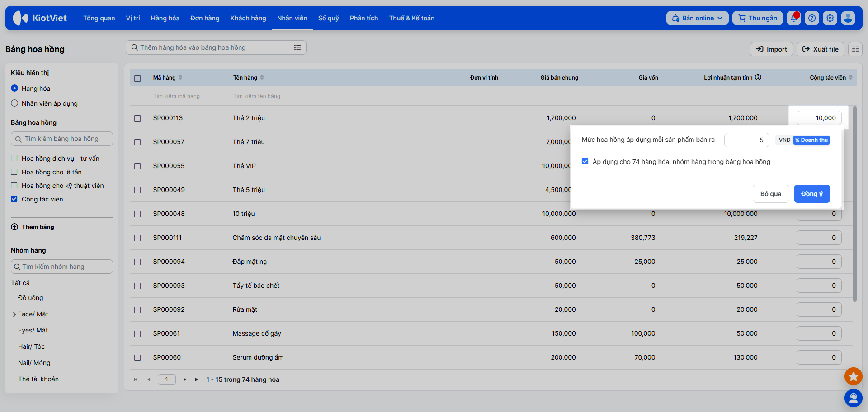Image resolution: width=868 pixels, height=412 pixels.
Task: Uncheck the Cộng tác viên commission table
Action: tap(14, 199)
